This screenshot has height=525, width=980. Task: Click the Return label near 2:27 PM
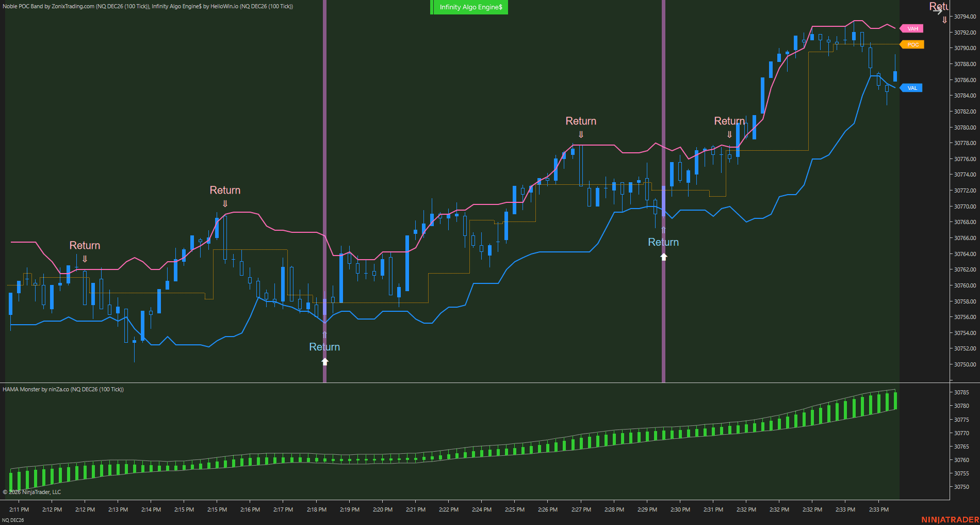[x=581, y=121]
